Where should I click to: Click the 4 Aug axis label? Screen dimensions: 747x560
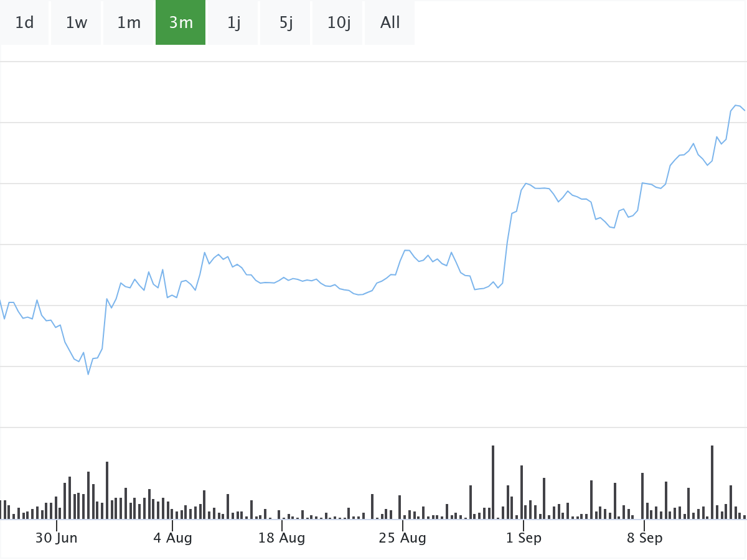(x=172, y=538)
